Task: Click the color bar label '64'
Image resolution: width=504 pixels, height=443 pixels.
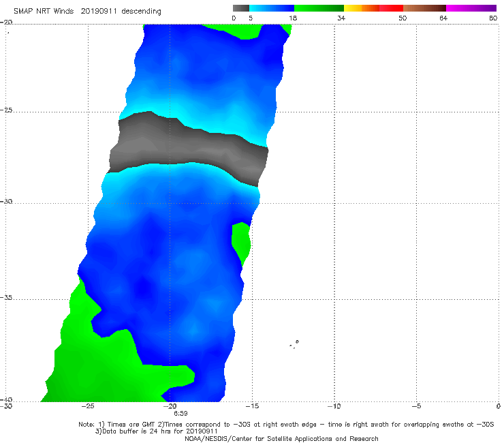Action: coord(443,18)
